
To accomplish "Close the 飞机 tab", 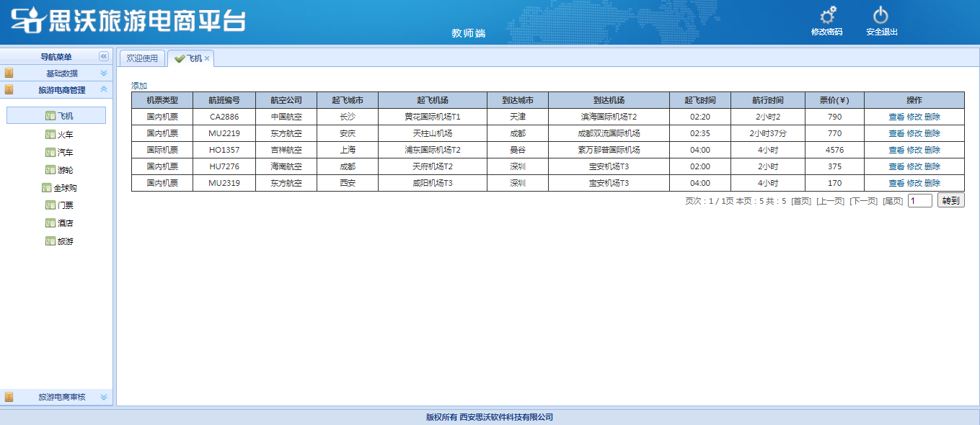I will pos(207,59).
